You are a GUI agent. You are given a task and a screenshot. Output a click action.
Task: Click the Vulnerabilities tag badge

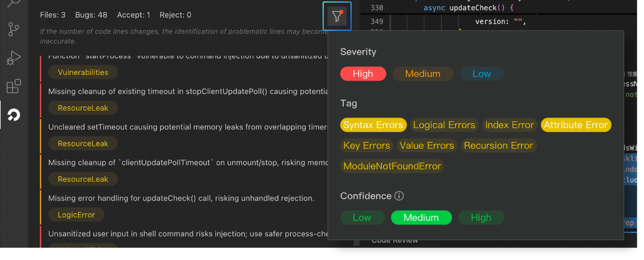tap(83, 73)
